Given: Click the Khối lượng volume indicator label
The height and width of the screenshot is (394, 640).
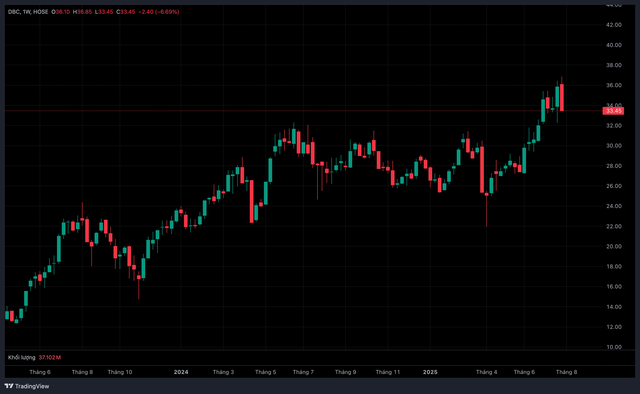Looking at the screenshot, I should pos(22,357).
